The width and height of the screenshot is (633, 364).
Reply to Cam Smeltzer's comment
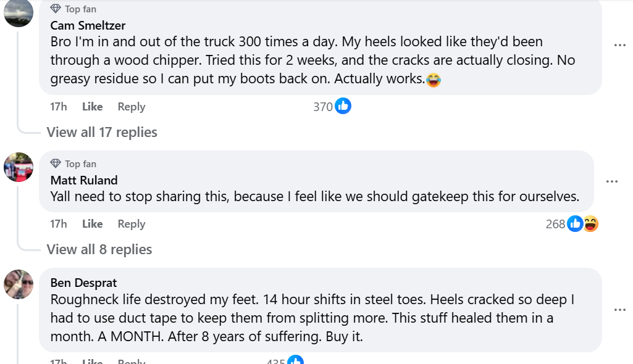tap(132, 107)
